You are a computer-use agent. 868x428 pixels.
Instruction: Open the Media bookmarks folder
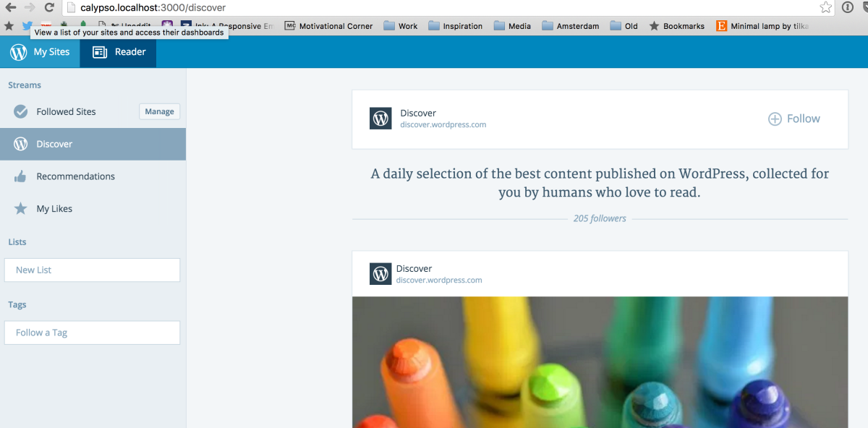[x=512, y=26]
